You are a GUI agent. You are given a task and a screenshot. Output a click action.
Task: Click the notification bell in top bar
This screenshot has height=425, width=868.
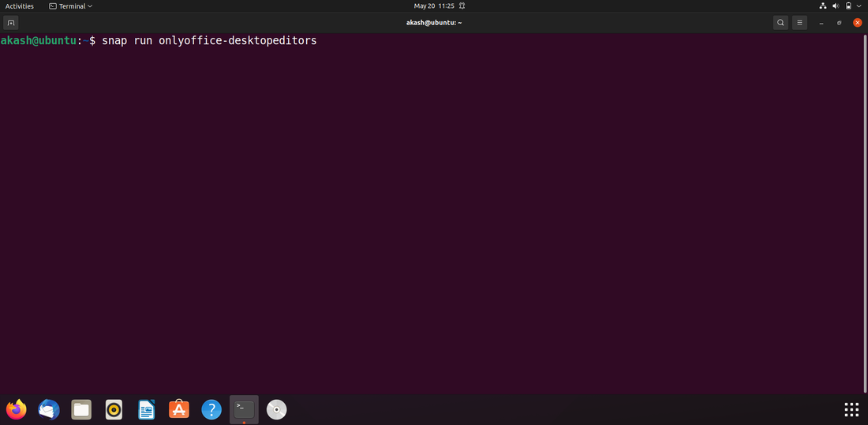pyautogui.click(x=462, y=6)
